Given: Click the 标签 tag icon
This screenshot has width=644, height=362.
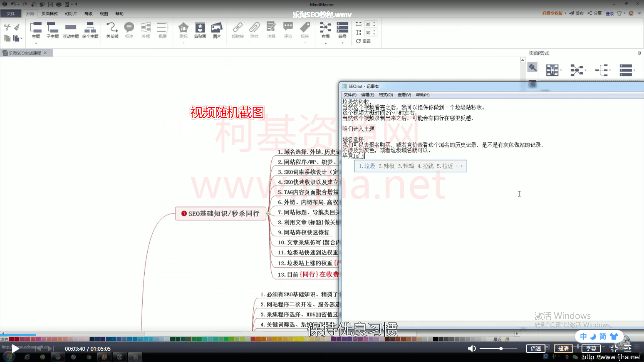Looking at the screenshot, I should 305,27.
